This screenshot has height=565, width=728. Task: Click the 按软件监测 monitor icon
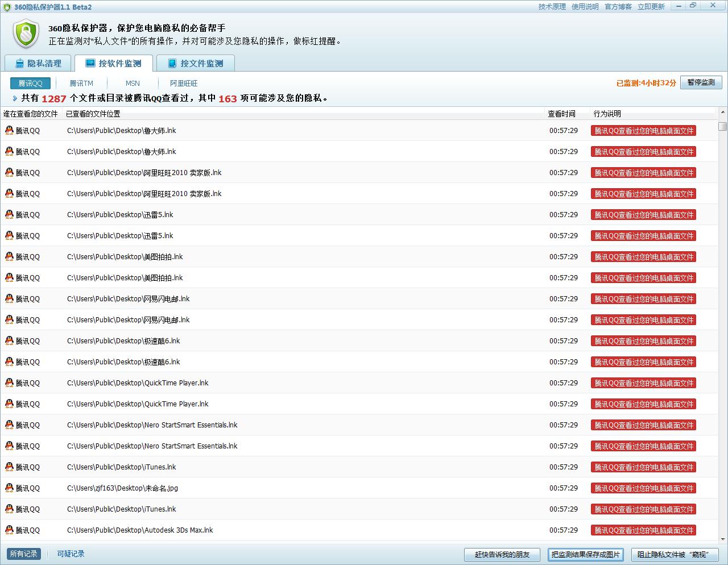pos(90,63)
